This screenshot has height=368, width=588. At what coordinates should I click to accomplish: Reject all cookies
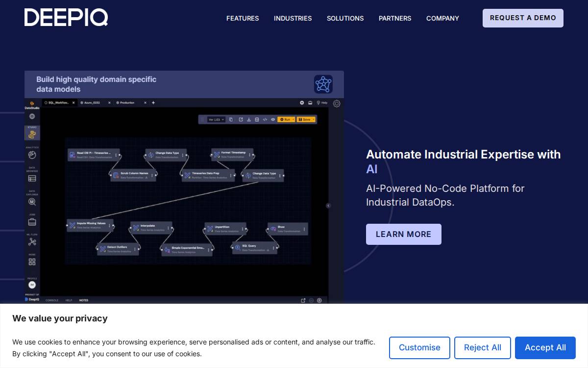click(483, 348)
